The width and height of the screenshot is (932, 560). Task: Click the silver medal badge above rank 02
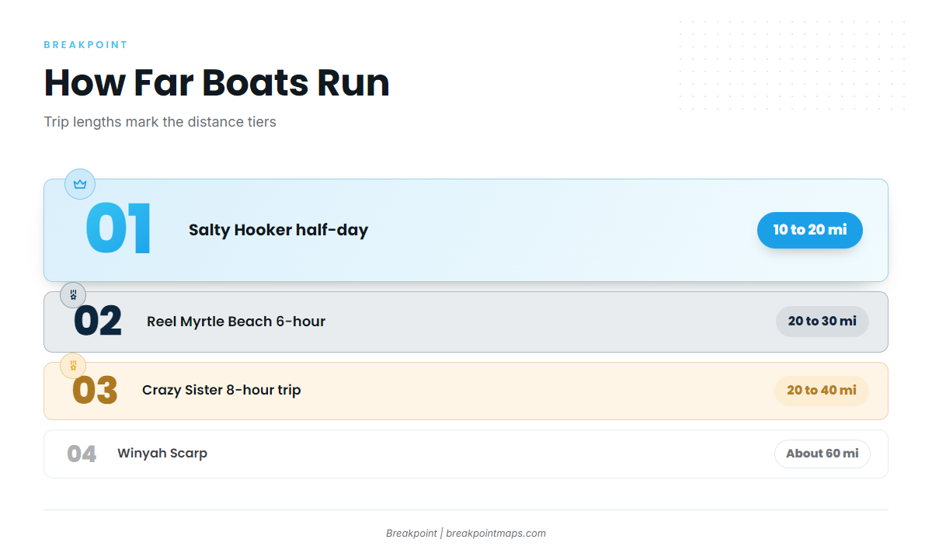pos(73,295)
